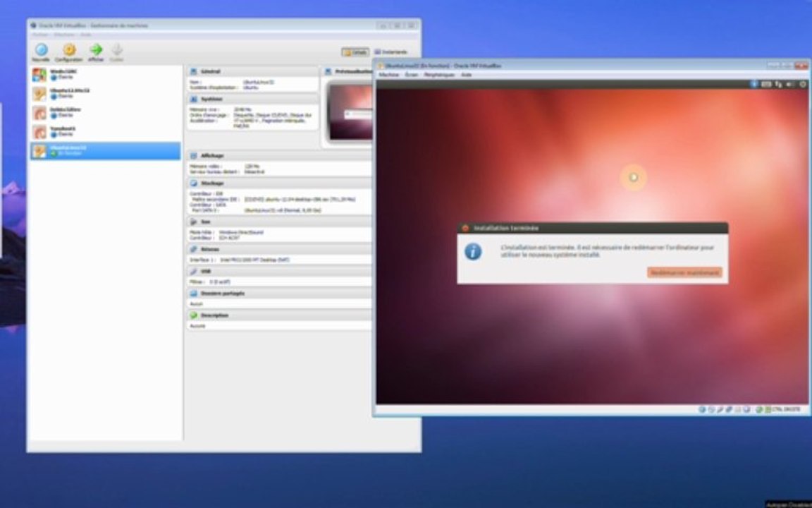Image resolution: width=812 pixels, height=508 pixels.
Task: Click the VM preview thumbnail image
Action: 351,112
